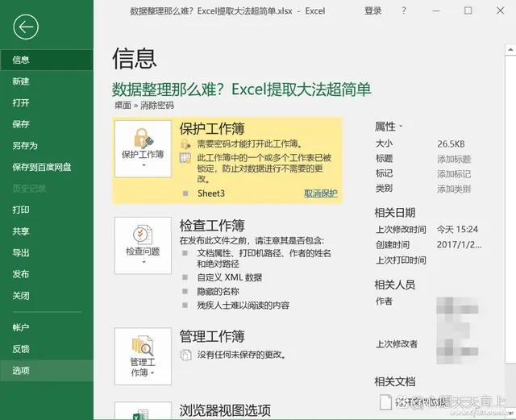
Task: Go back using the circled arrow
Action: tap(26, 27)
